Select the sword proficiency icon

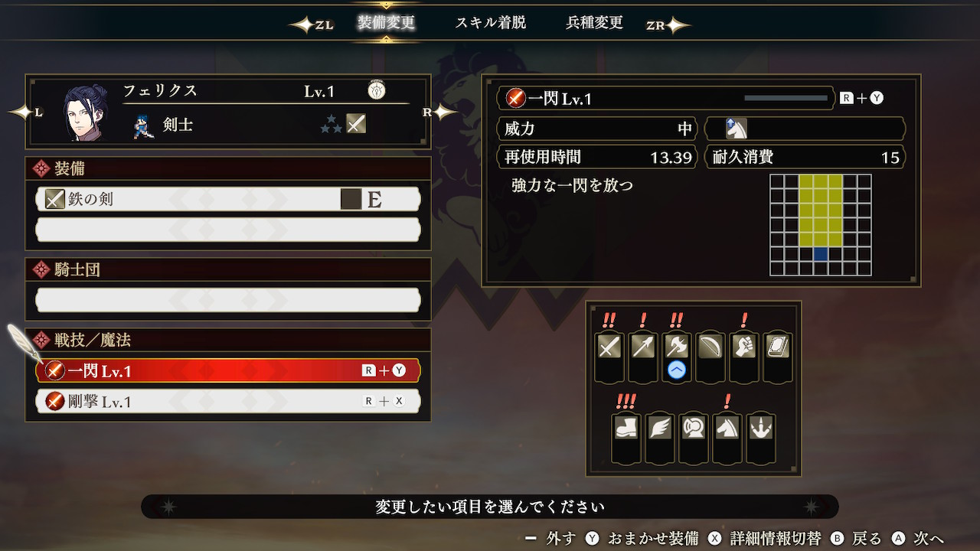coord(609,347)
